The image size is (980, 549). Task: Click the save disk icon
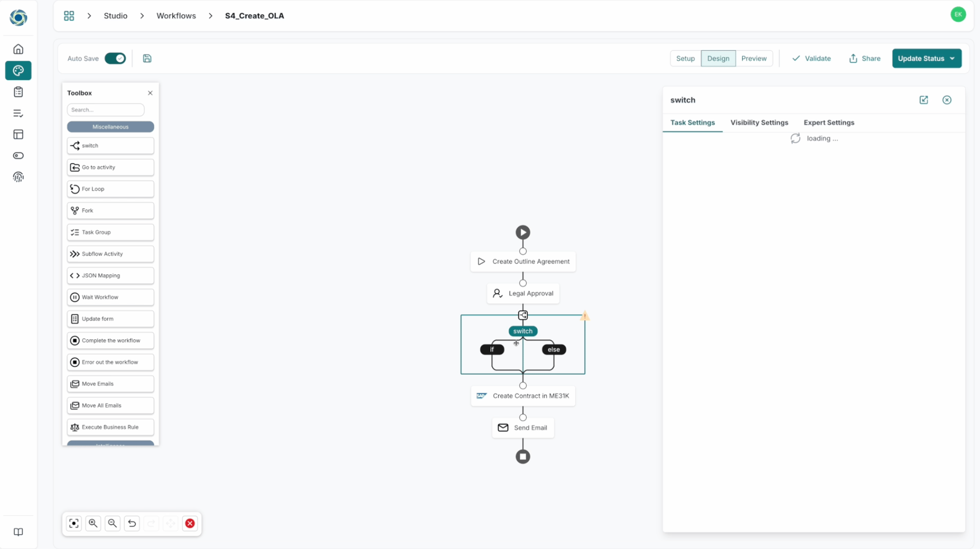coord(147,58)
